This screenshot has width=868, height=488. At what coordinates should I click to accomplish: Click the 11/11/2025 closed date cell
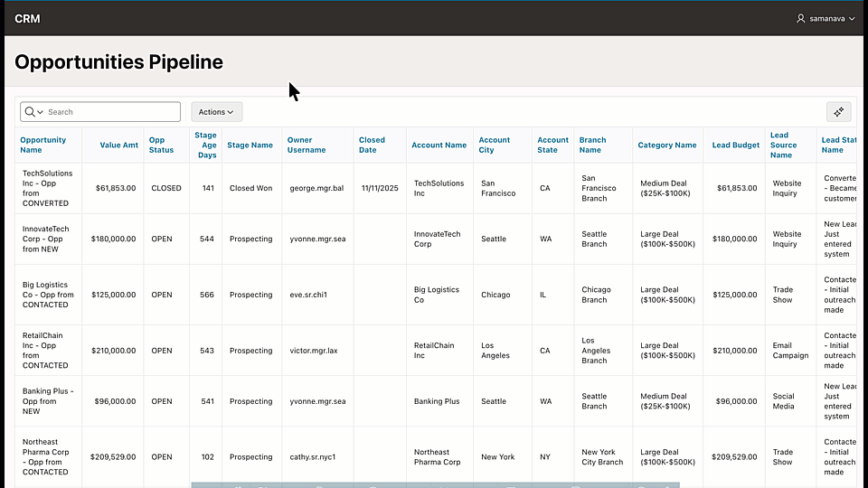(x=380, y=188)
